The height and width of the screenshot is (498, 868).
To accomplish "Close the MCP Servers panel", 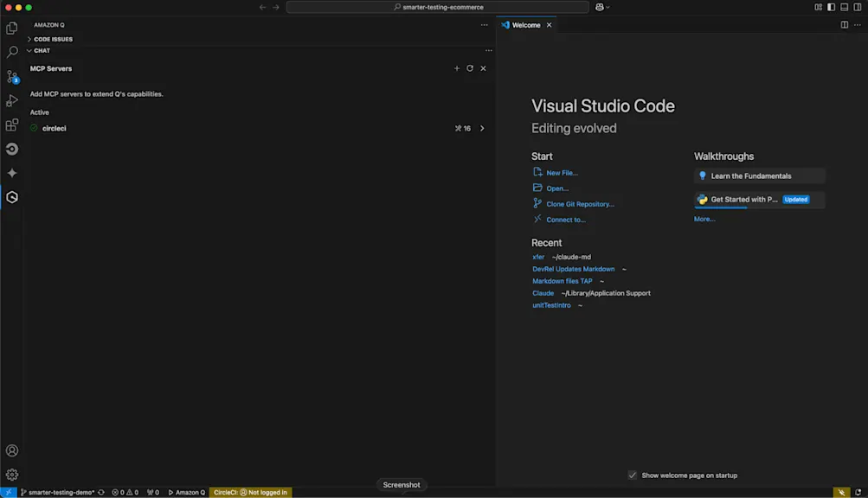I will (x=483, y=68).
